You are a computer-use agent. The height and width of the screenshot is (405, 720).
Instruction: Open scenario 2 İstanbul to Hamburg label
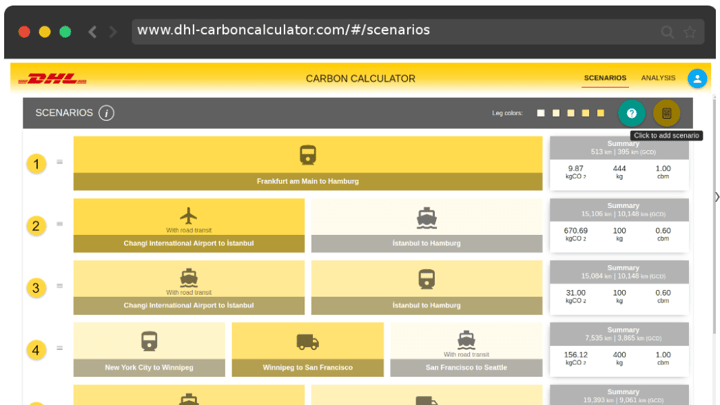pyautogui.click(x=427, y=243)
